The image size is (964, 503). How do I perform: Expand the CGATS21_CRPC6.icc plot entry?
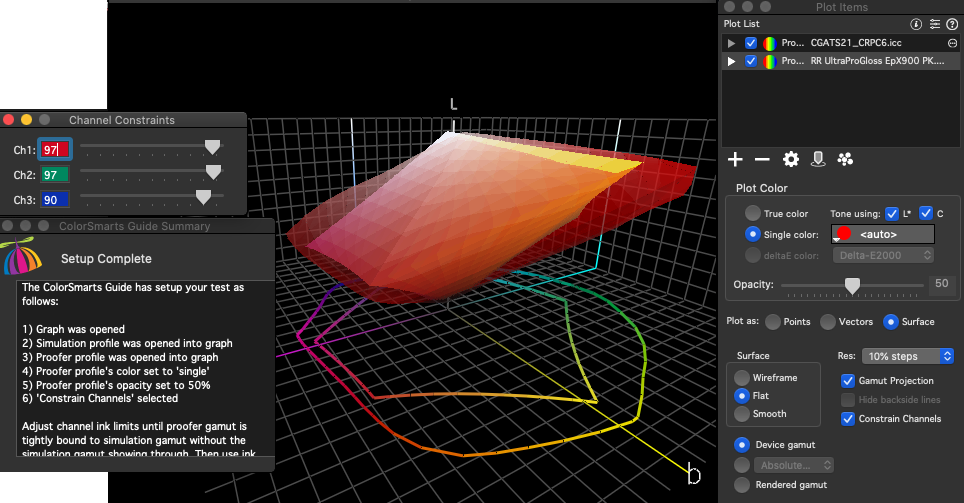coord(732,43)
